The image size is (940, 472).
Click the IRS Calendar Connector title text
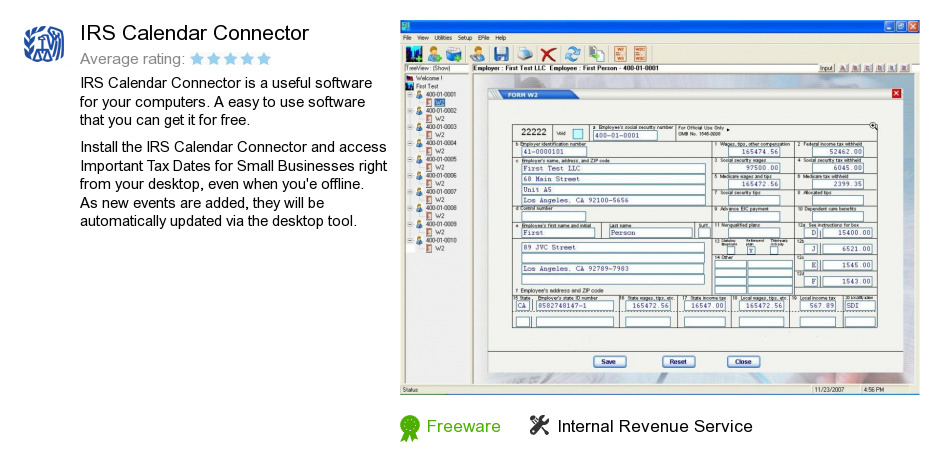click(194, 33)
